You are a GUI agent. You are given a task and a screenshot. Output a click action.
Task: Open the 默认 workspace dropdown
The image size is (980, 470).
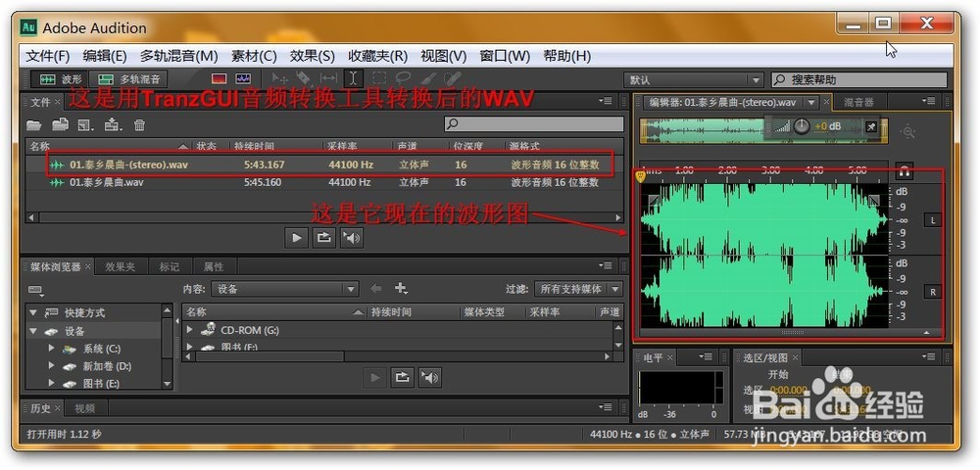coord(693,80)
